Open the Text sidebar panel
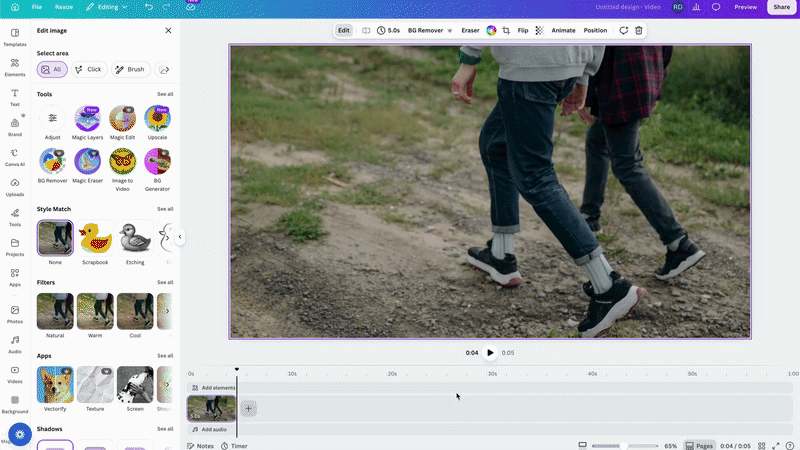 click(x=15, y=97)
